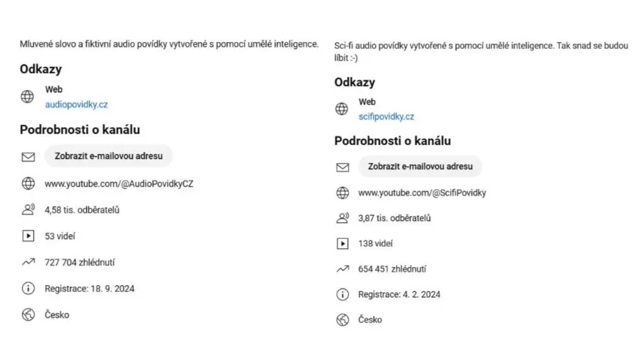644x362 pixels.
Task: Click video play icon beside 53 videí
Action: pyautogui.click(x=28, y=236)
